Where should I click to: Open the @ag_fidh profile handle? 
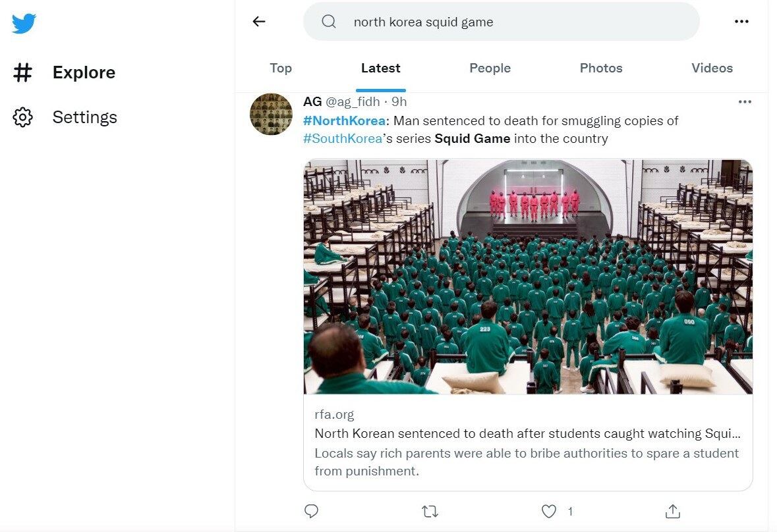(x=353, y=101)
